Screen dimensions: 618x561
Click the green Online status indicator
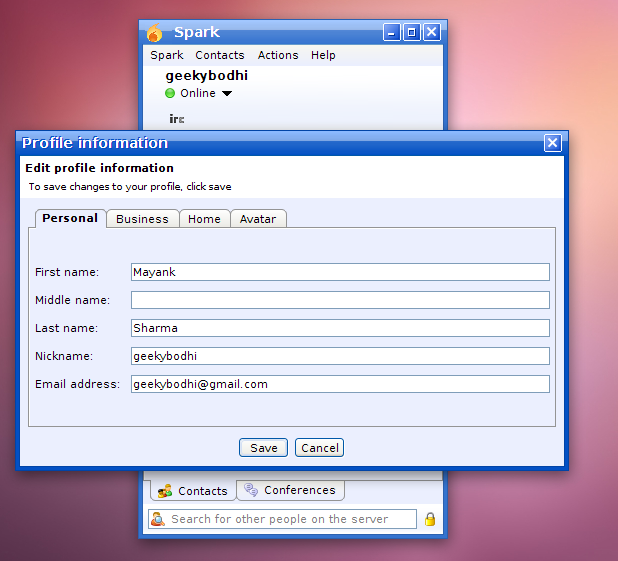(x=170, y=93)
